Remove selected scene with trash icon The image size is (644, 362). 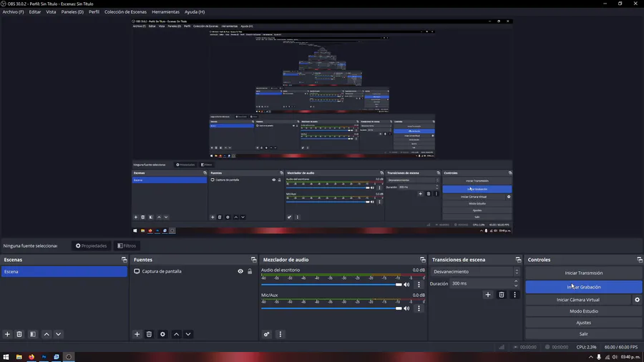pos(19,334)
